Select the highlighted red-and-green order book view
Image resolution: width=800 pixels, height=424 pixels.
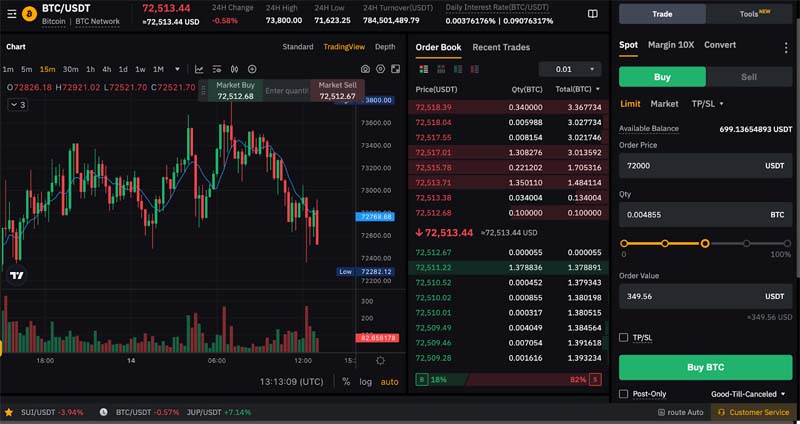(x=423, y=69)
